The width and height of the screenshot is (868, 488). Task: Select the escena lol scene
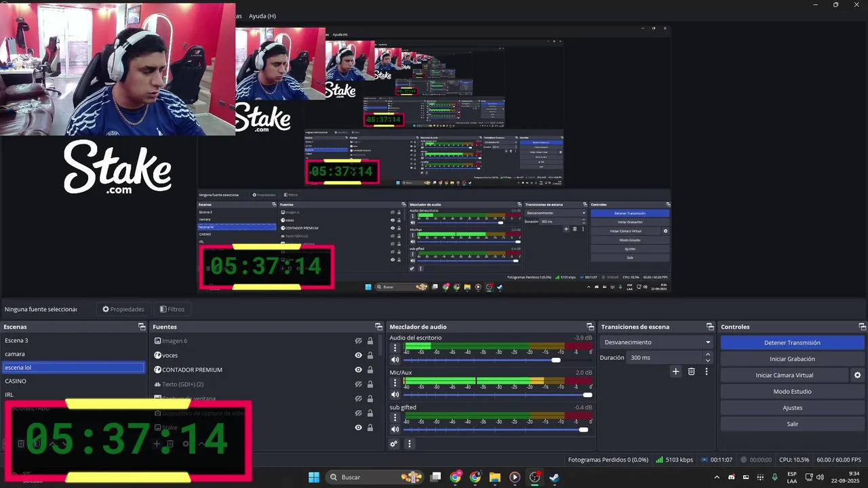point(73,367)
